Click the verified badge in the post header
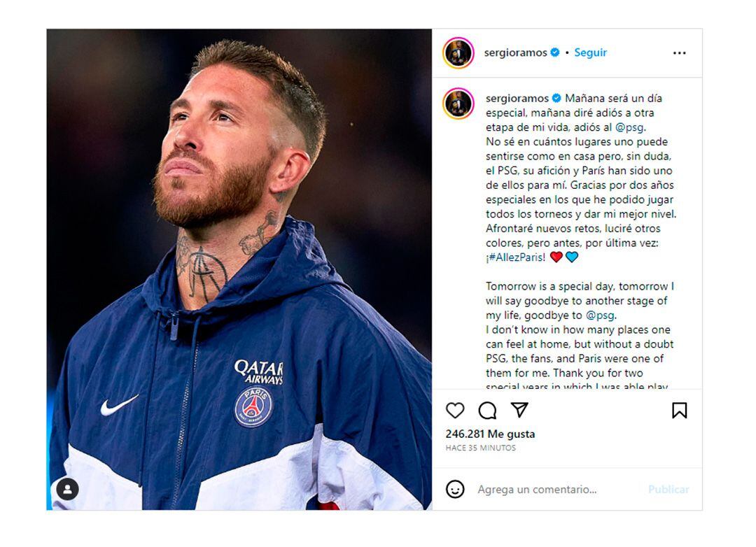756x547 pixels. [555, 52]
